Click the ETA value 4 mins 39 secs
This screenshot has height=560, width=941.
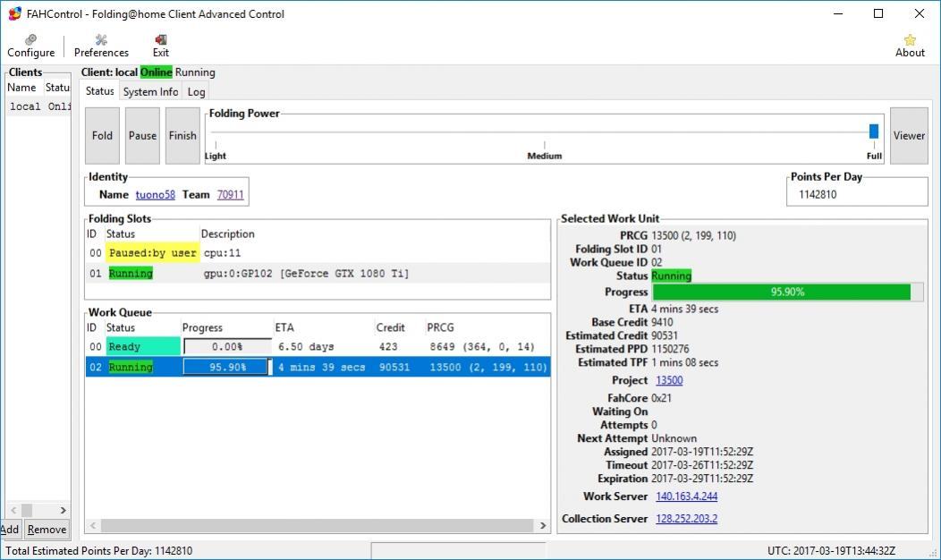pos(685,310)
